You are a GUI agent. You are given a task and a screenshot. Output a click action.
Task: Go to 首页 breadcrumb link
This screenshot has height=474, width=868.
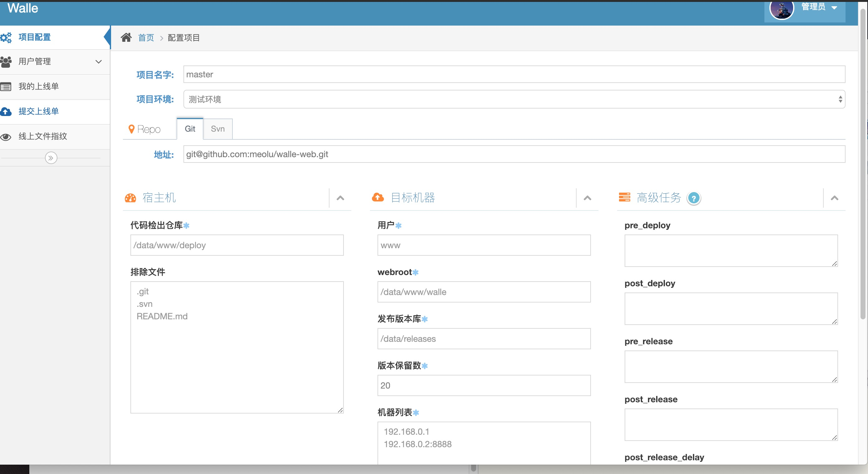click(x=146, y=38)
